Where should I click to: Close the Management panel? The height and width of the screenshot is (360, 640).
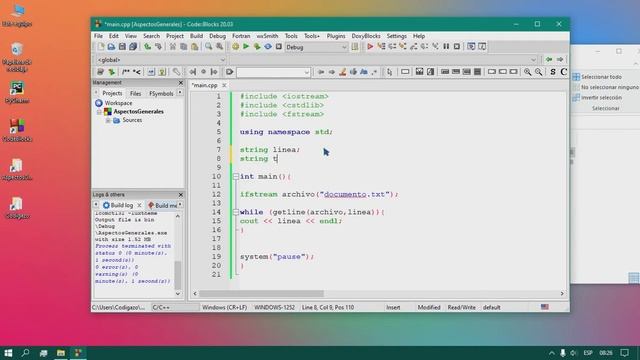point(181,83)
